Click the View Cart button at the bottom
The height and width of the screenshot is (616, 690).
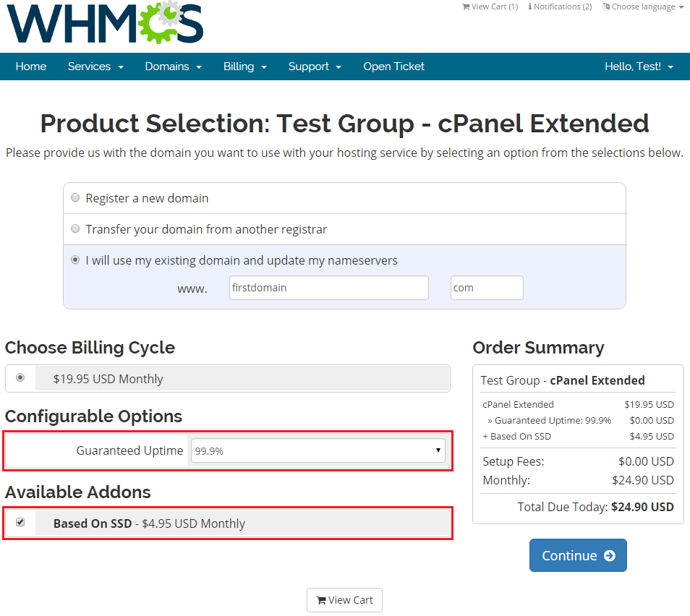pos(344,600)
